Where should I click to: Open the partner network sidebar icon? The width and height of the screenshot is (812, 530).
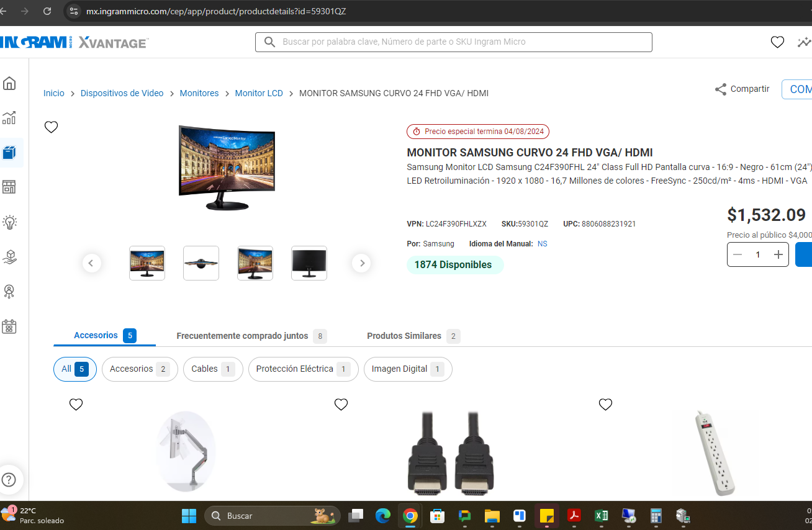click(9, 291)
